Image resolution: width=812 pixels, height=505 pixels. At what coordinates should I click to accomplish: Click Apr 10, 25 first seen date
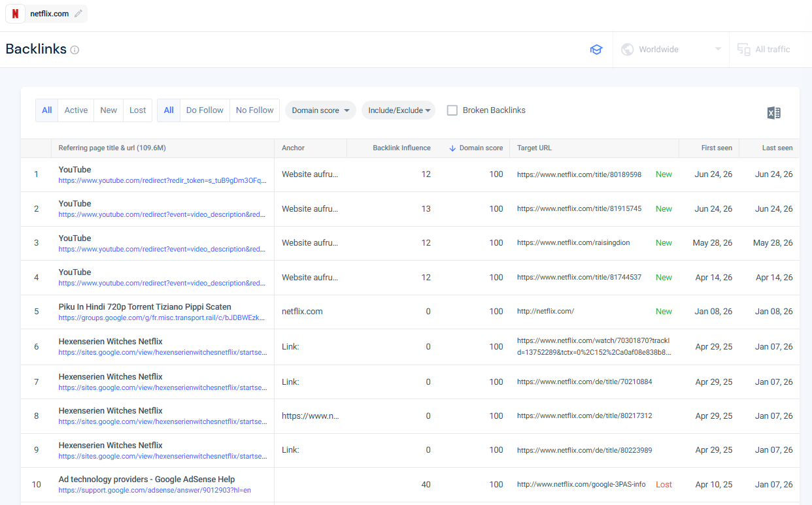(x=714, y=485)
